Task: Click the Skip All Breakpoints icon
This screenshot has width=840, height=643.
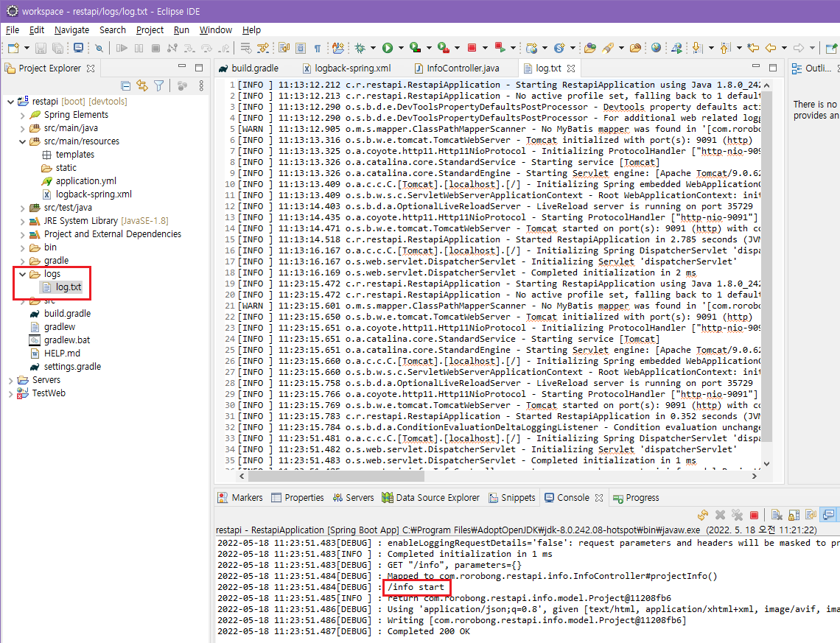Action: (99, 48)
